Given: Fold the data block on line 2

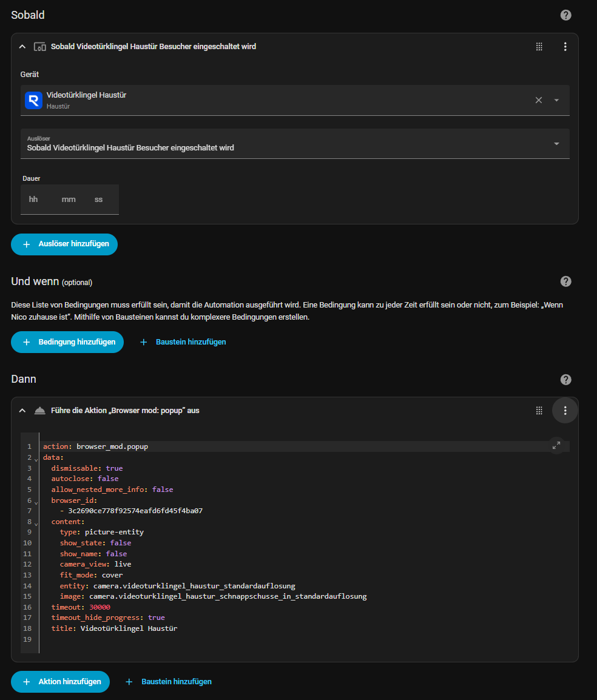Looking at the screenshot, I should [x=36, y=459].
